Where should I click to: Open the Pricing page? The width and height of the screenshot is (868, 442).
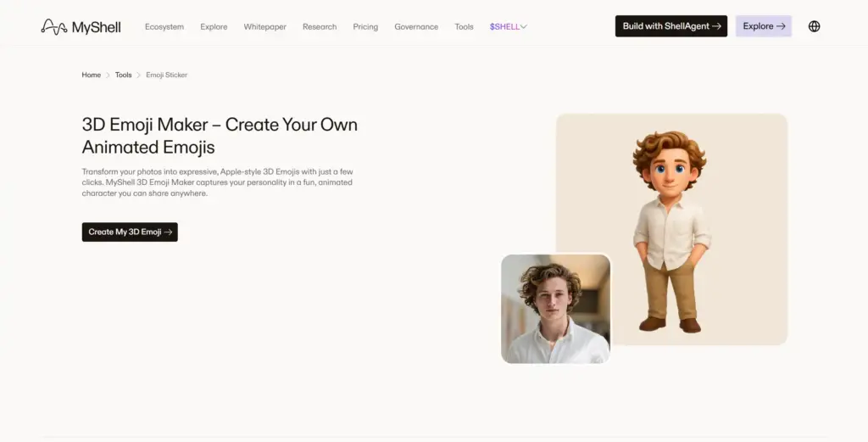pos(365,26)
